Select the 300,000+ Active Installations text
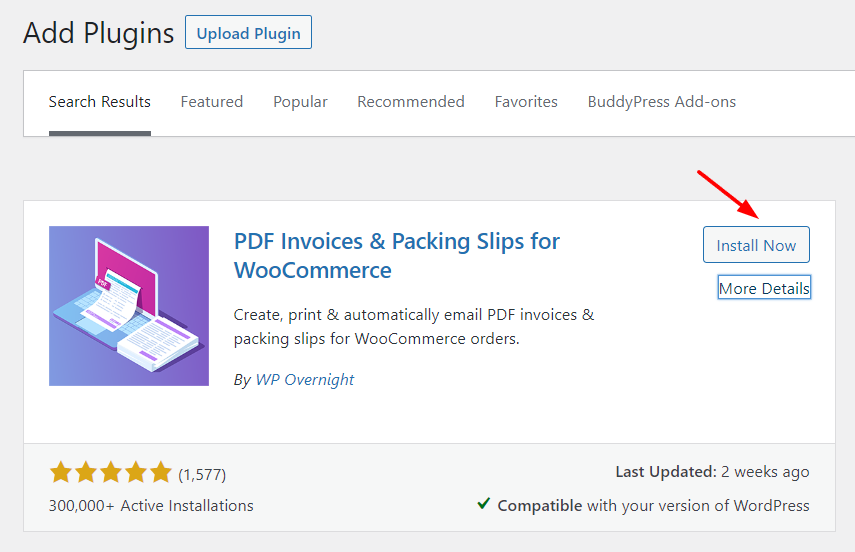855x552 pixels. (x=151, y=506)
